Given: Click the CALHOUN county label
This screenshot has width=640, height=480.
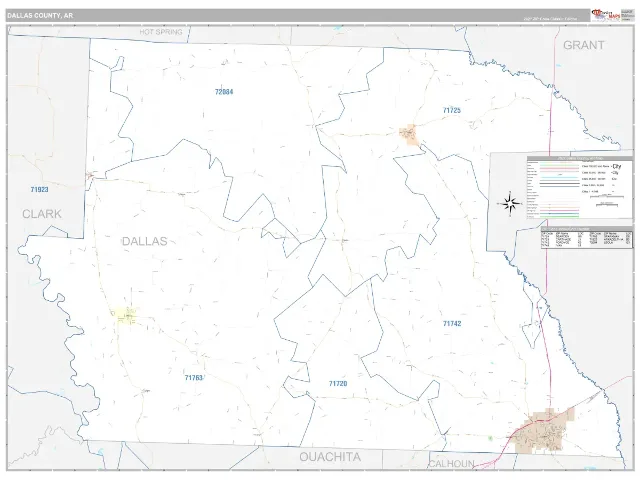Looking at the screenshot, I should click(451, 464).
